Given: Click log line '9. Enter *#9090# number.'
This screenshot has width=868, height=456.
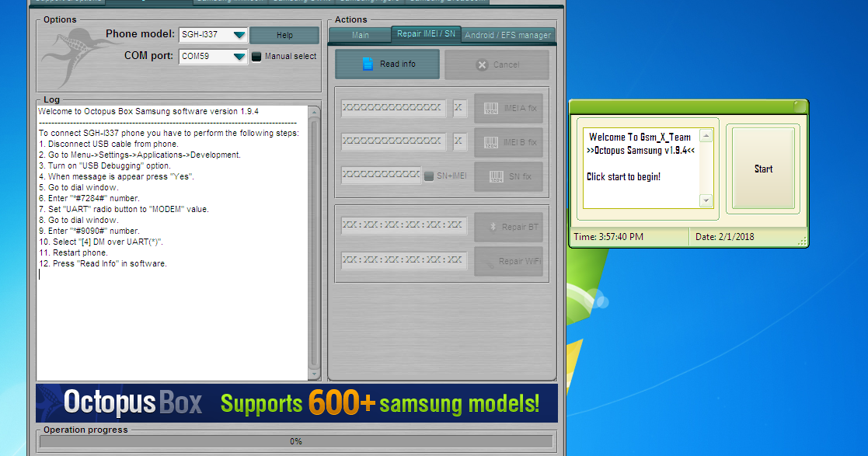Looking at the screenshot, I should pos(89,231).
